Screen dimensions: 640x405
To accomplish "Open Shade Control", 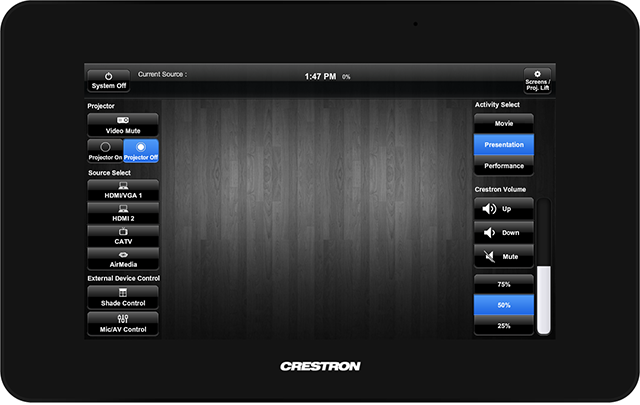I will coord(123,297).
